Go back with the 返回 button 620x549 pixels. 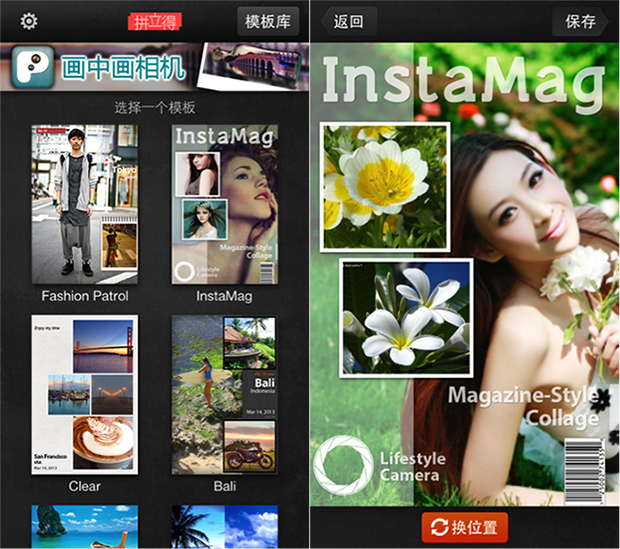[x=348, y=21]
